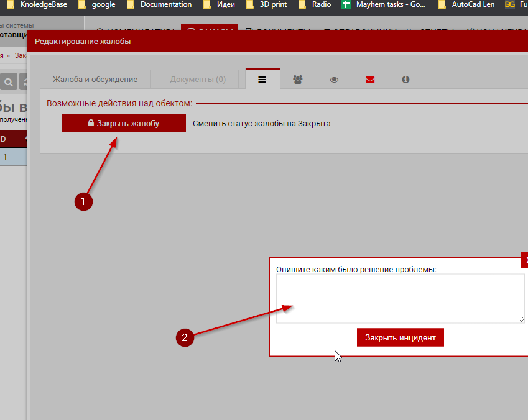Open the 3D print bookmarks folder
Screen dimensions: 528x420
coord(266,4)
